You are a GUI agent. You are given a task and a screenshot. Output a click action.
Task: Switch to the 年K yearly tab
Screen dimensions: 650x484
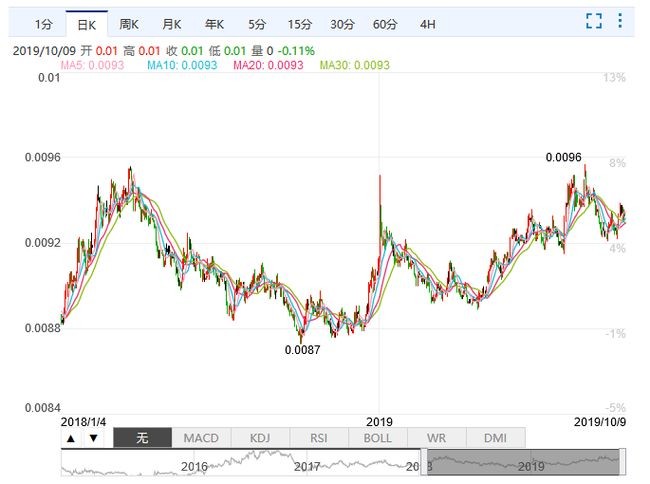215,23
